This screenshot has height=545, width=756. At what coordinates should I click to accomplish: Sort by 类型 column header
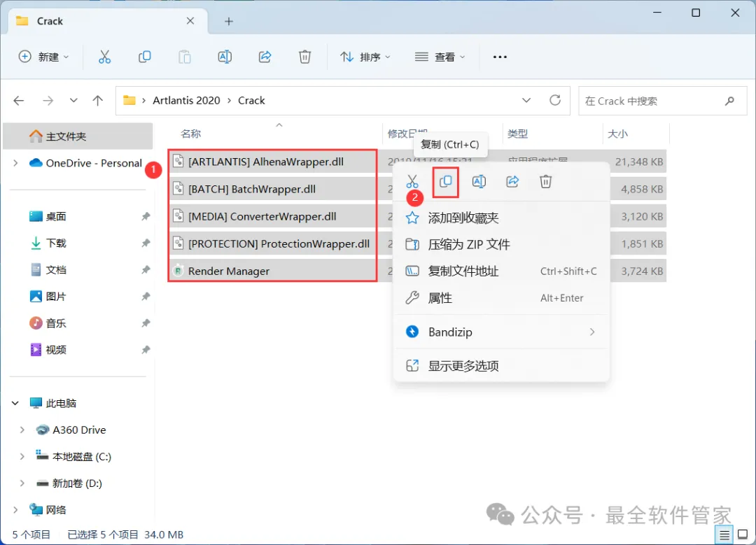click(518, 134)
